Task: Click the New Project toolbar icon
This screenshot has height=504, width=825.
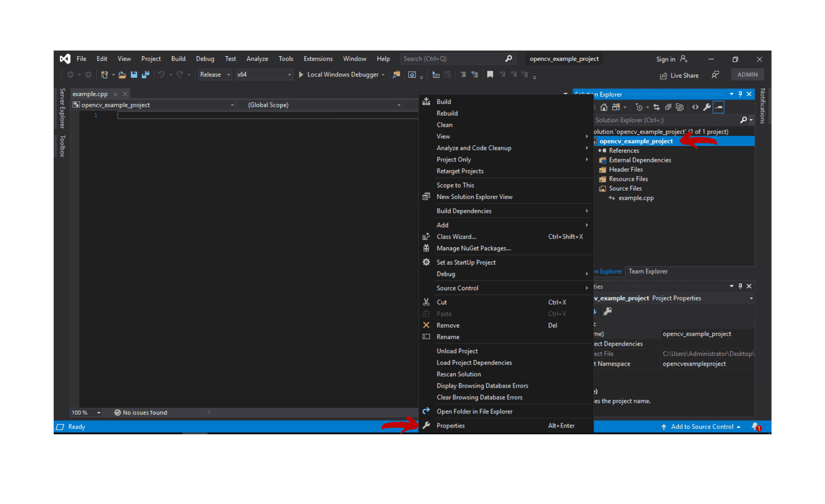Action: [104, 75]
